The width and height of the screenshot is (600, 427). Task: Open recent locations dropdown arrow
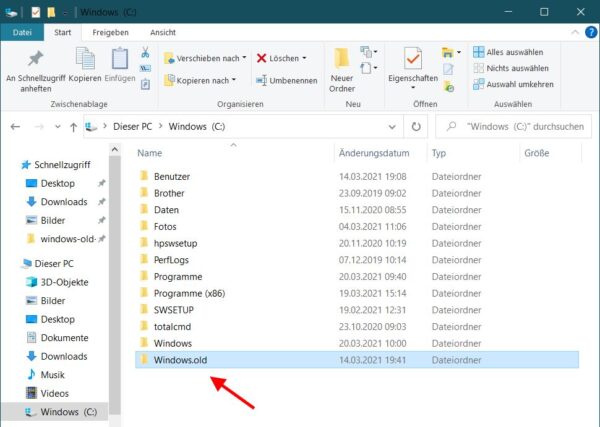tap(57, 127)
